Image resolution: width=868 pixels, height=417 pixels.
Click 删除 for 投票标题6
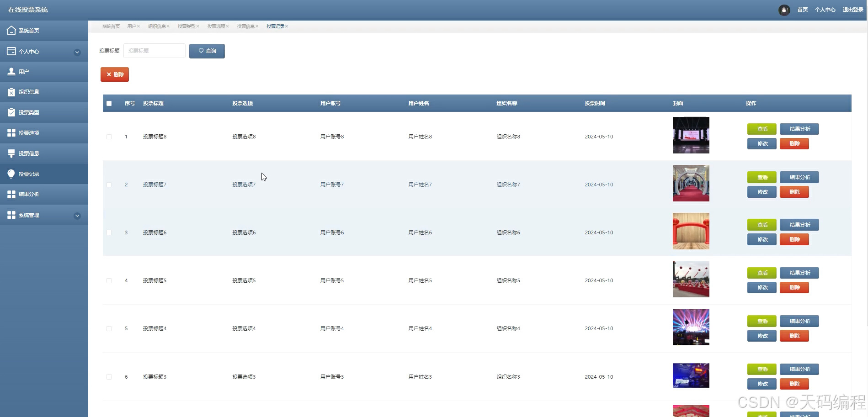point(794,239)
